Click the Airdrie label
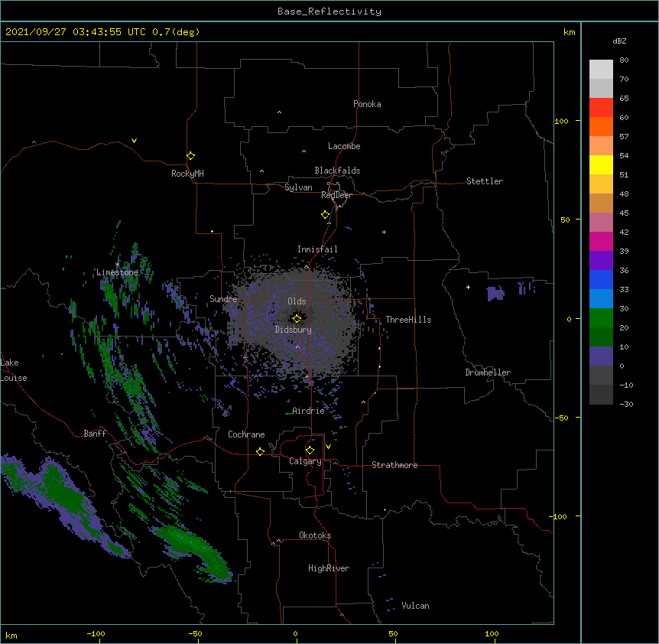 point(308,411)
